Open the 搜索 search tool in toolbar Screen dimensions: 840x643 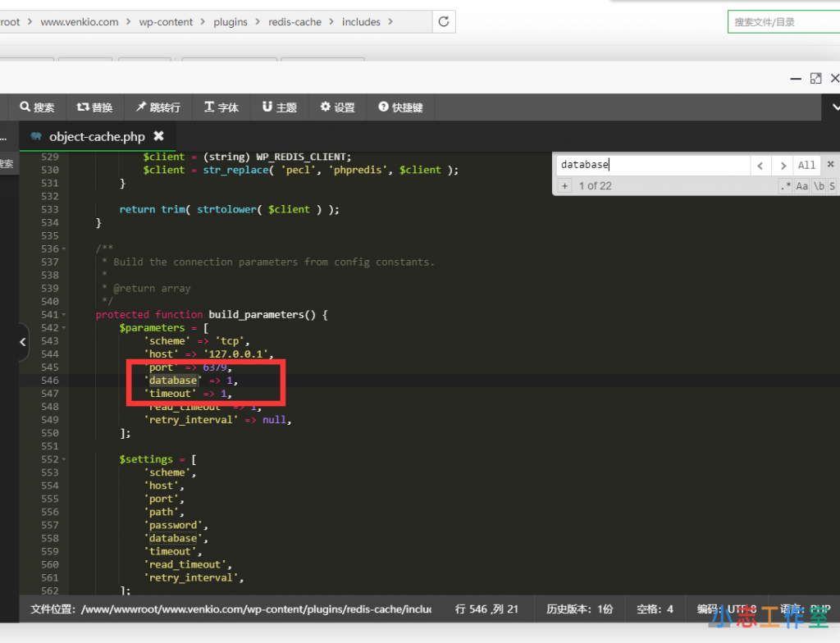(37, 107)
